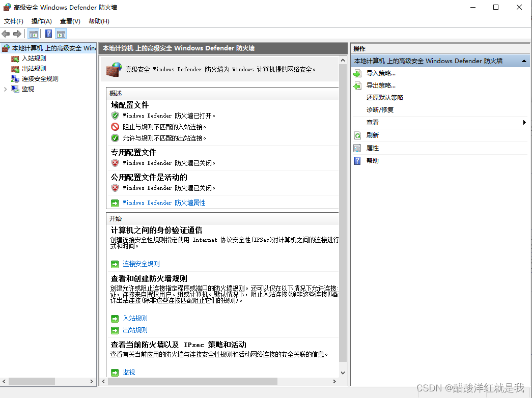Viewport: 532px width, 398px height.
Task: Click the 公用配置文件是活动的 heading
Action: (x=149, y=178)
